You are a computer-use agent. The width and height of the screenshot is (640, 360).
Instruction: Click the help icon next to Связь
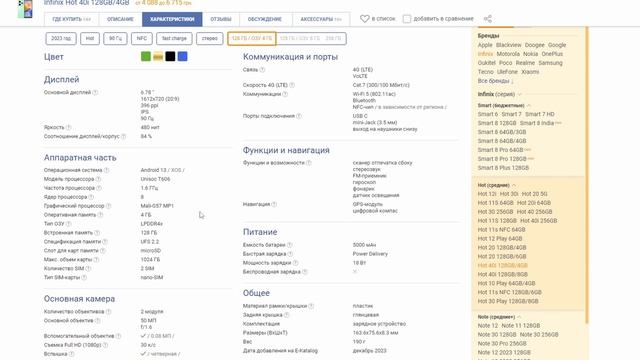pyautogui.click(x=262, y=70)
